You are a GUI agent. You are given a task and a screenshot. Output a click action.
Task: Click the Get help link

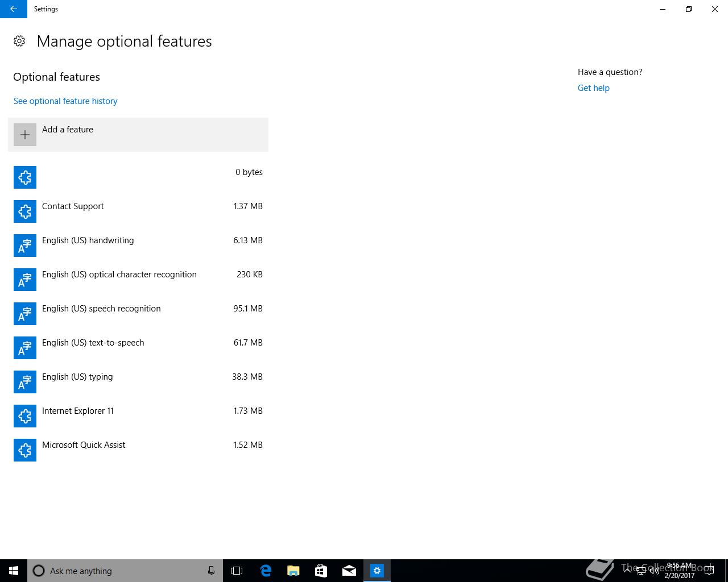(x=593, y=88)
